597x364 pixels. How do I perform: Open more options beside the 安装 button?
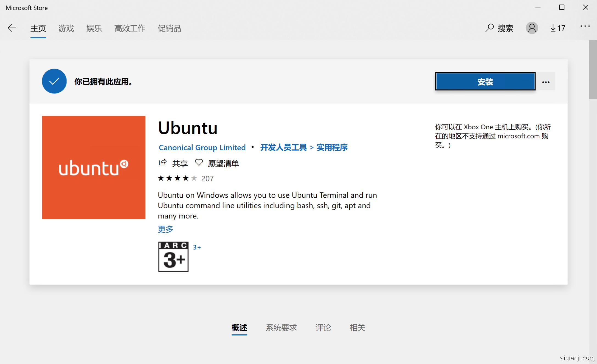coord(546,81)
